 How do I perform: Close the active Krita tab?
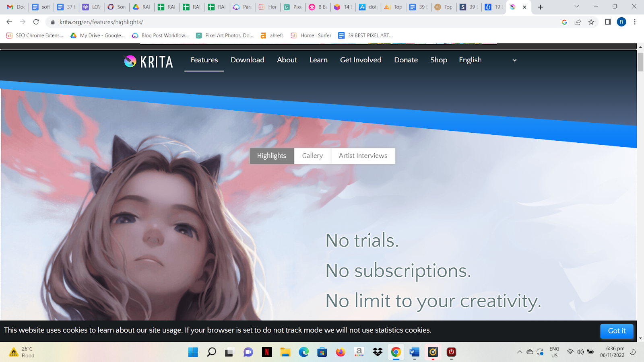(524, 7)
